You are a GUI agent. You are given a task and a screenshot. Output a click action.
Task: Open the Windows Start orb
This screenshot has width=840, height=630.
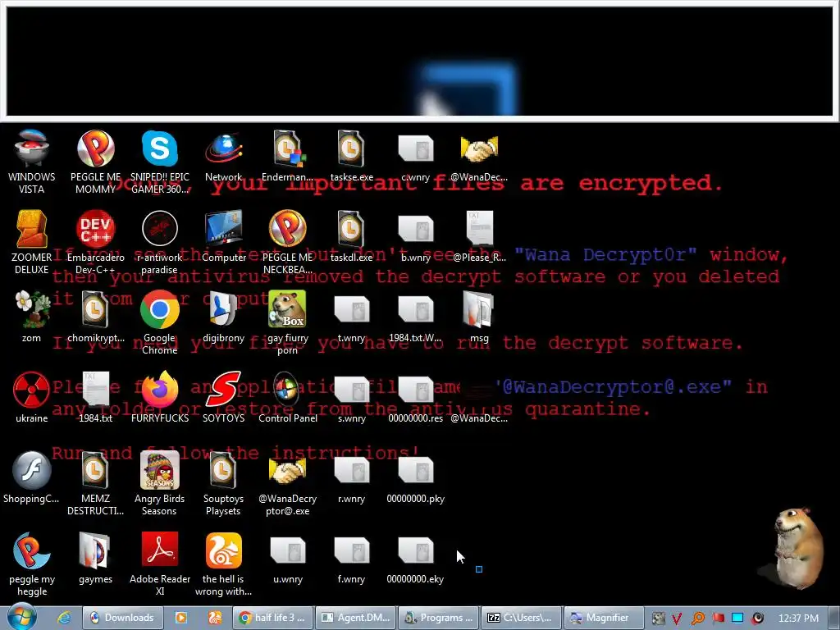click(x=22, y=617)
